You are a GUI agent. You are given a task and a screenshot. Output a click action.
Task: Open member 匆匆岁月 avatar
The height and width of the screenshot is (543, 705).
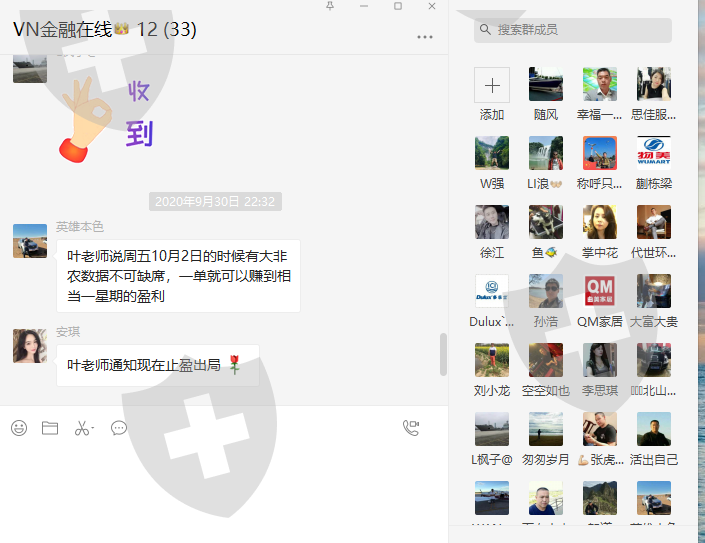(546, 429)
